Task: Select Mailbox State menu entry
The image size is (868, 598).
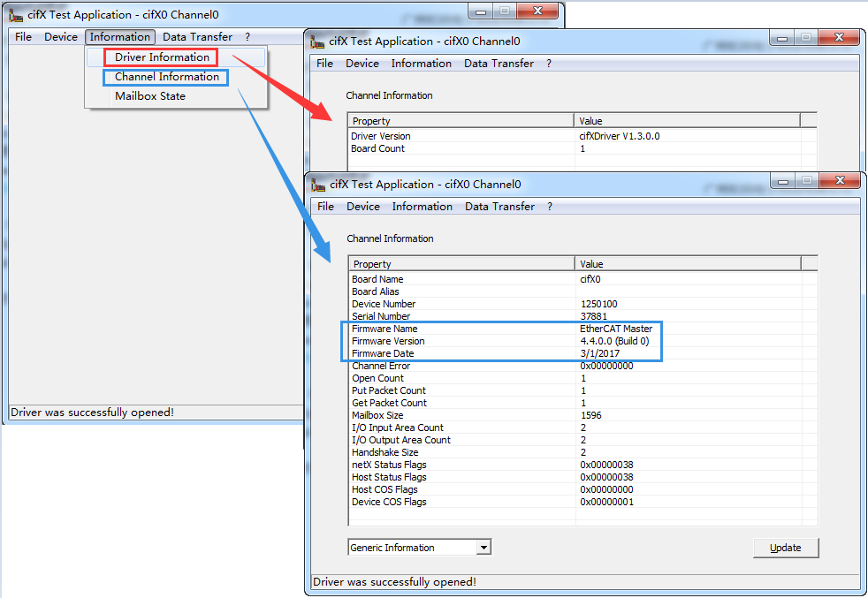Action: click(x=150, y=96)
